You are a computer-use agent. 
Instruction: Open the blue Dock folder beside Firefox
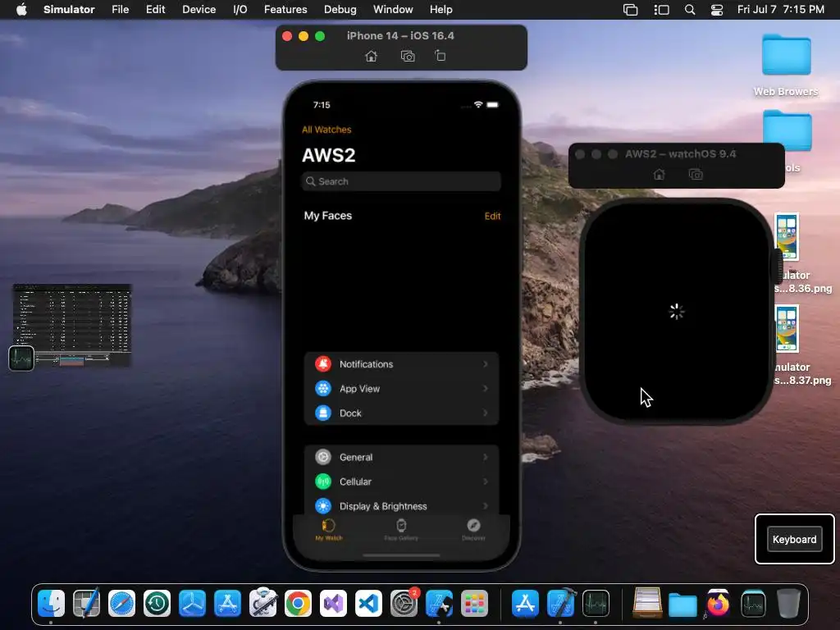(x=682, y=605)
